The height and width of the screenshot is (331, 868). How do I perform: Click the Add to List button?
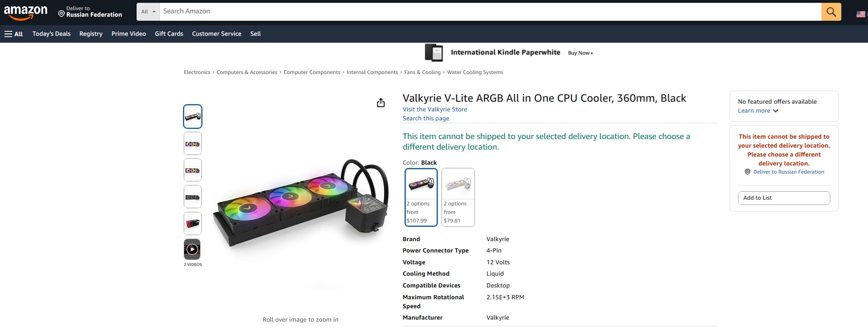pos(784,198)
